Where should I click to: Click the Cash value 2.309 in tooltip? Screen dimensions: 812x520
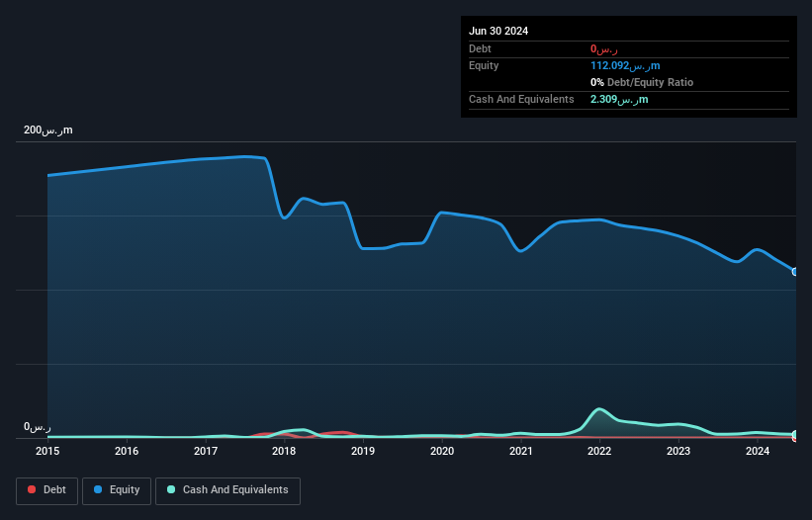(x=619, y=99)
